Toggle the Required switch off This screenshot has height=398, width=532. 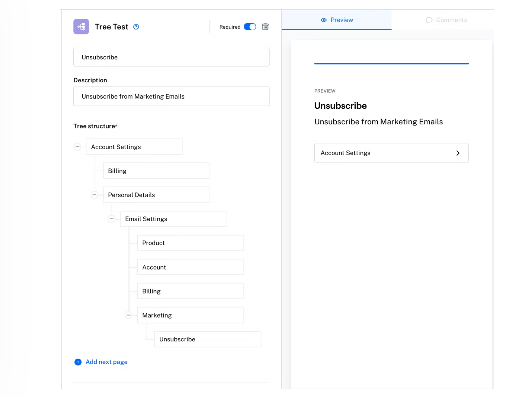[x=250, y=27]
